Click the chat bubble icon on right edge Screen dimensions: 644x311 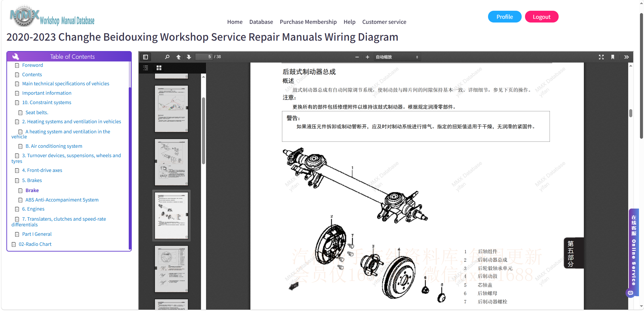pyautogui.click(x=631, y=293)
